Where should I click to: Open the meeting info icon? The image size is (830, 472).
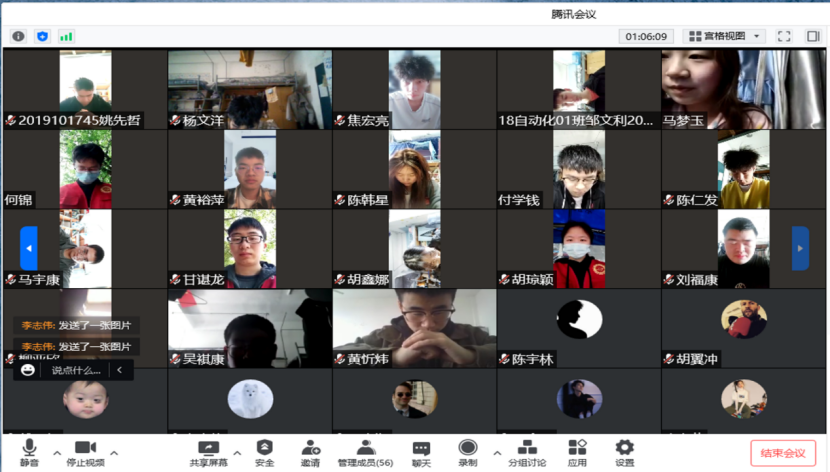(18, 36)
